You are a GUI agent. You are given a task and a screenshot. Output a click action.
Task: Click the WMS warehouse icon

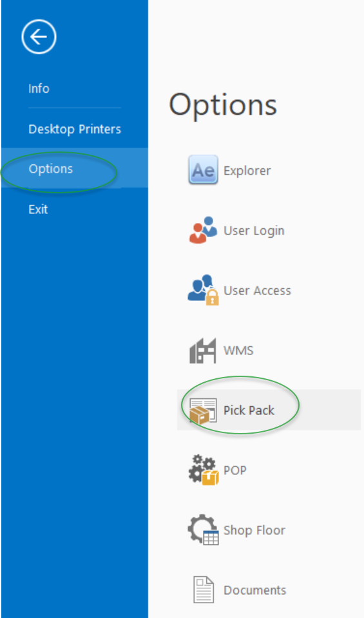pyautogui.click(x=203, y=351)
